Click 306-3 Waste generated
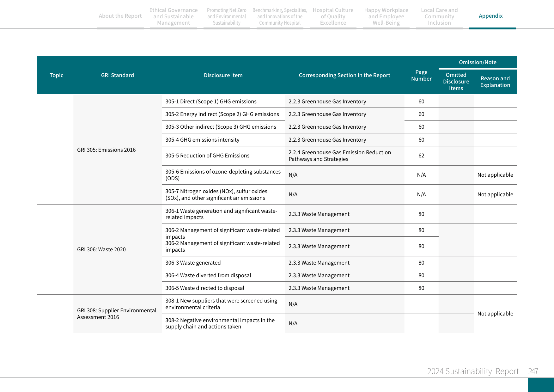The image size is (554, 392). pyautogui.click(x=193, y=263)
